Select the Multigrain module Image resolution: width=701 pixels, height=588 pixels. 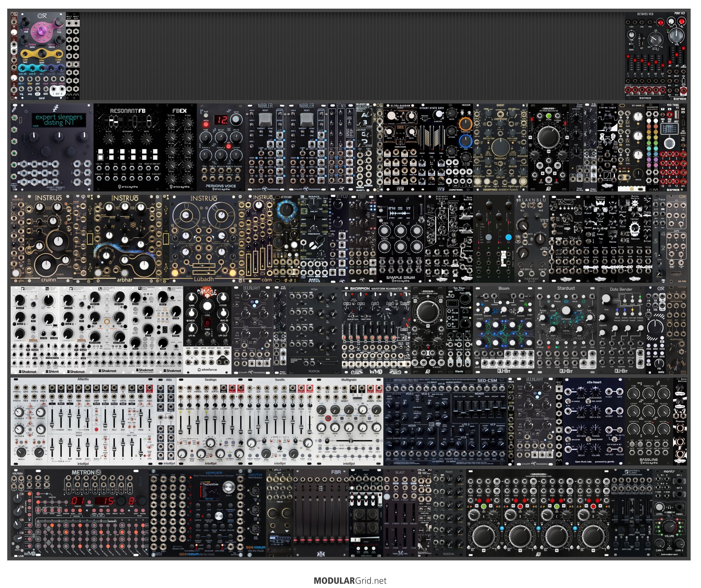point(348,421)
